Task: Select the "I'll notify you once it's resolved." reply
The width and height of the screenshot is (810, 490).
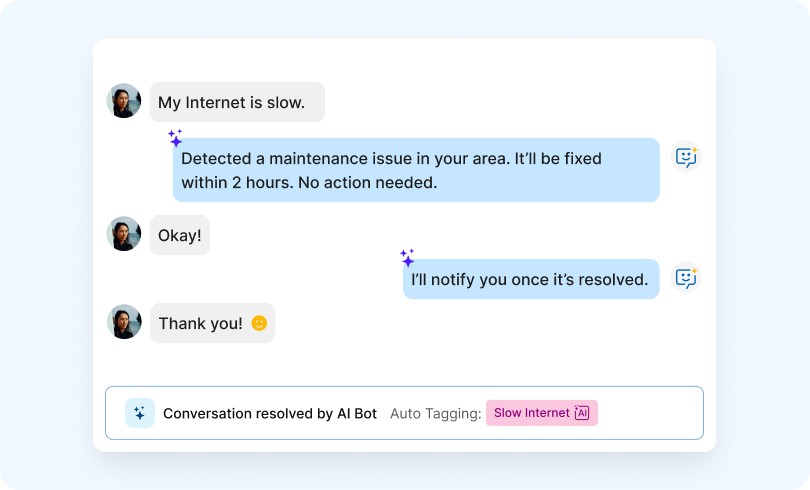Action: click(530, 279)
